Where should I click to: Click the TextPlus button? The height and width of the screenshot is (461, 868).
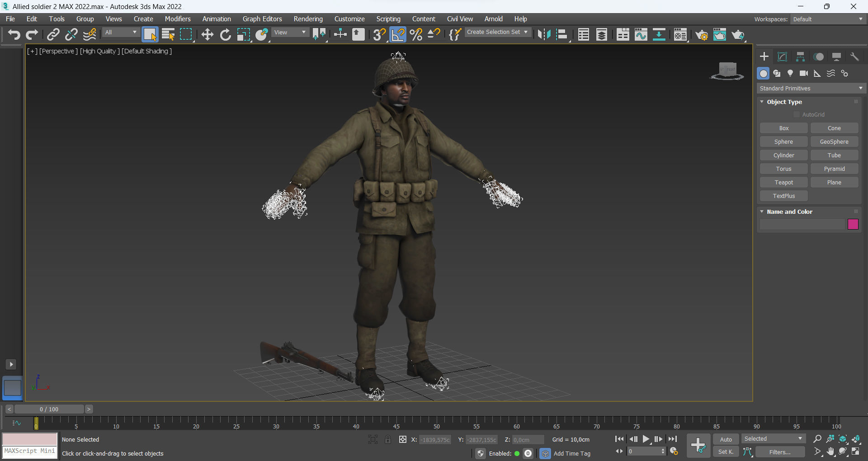coord(784,196)
